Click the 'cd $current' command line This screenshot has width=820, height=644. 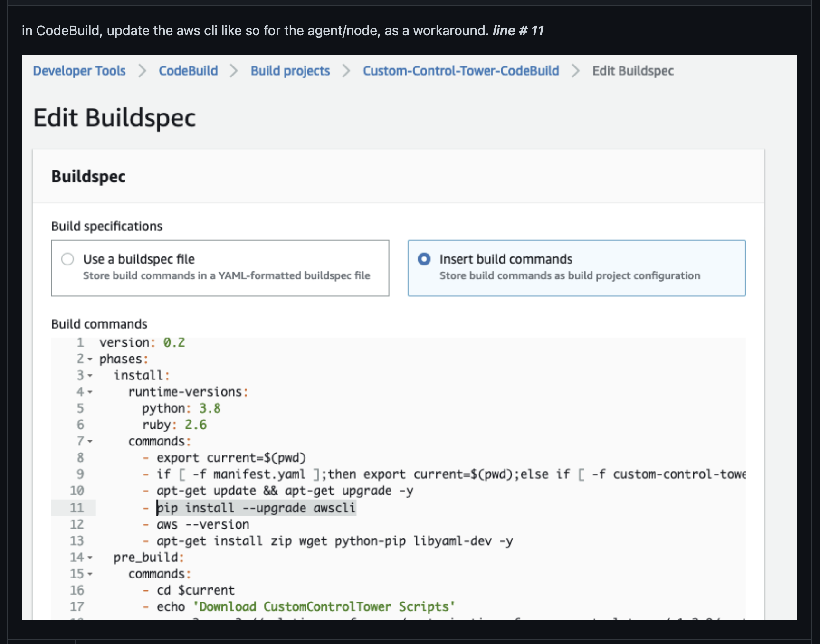coord(196,590)
